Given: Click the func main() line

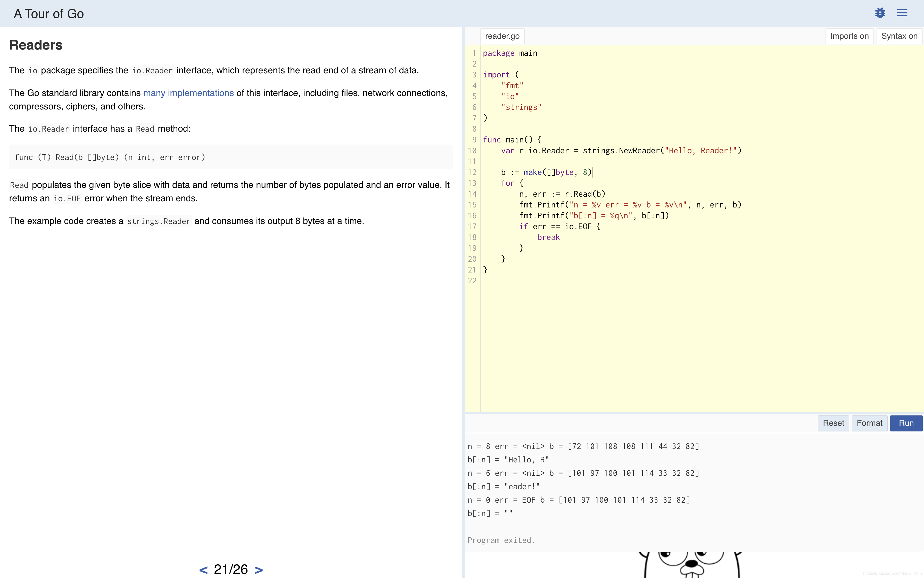Looking at the screenshot, I should point(512,140).
